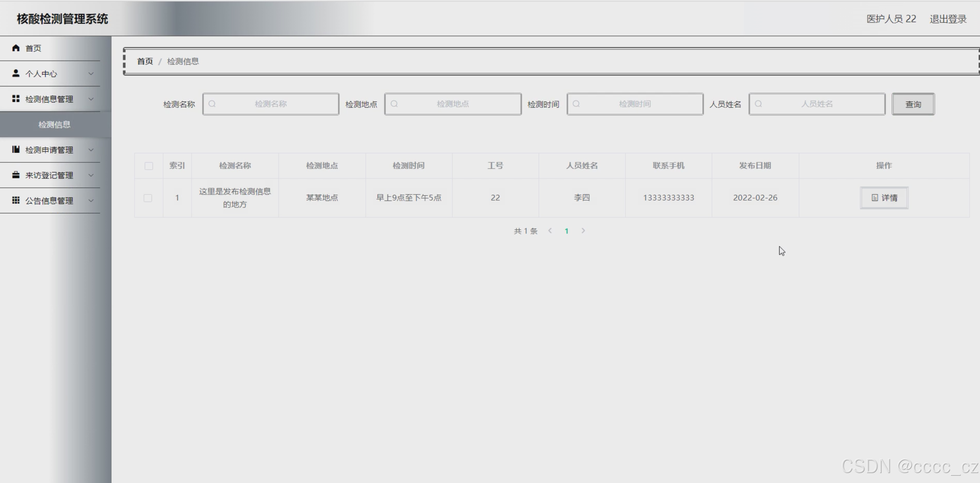This screenshot has width=980, height=483.
Task: Toggle the select-all checkbox in the table header
Action: coord(149,166)
